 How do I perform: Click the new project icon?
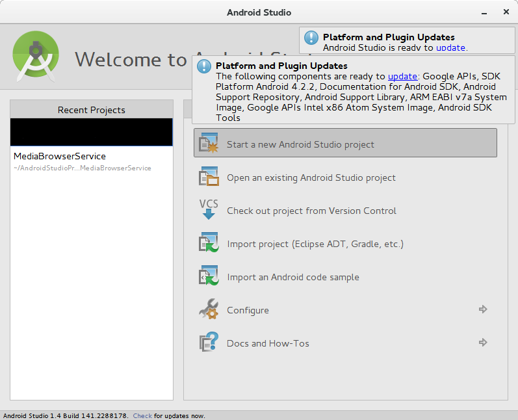point(209,143)
